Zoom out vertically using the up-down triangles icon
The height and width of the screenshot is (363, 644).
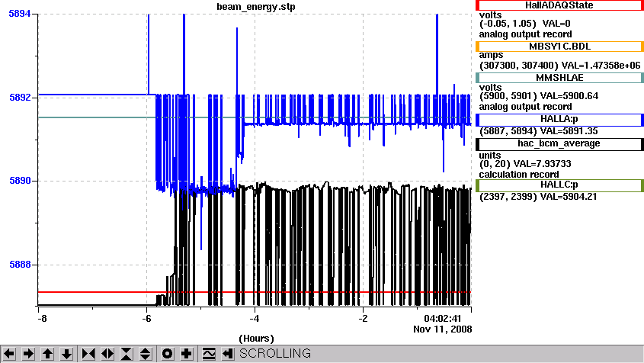point(146,354)
